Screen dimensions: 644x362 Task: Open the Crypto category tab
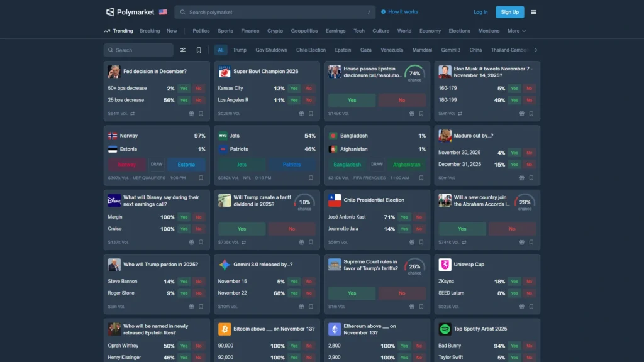[275, 31]
